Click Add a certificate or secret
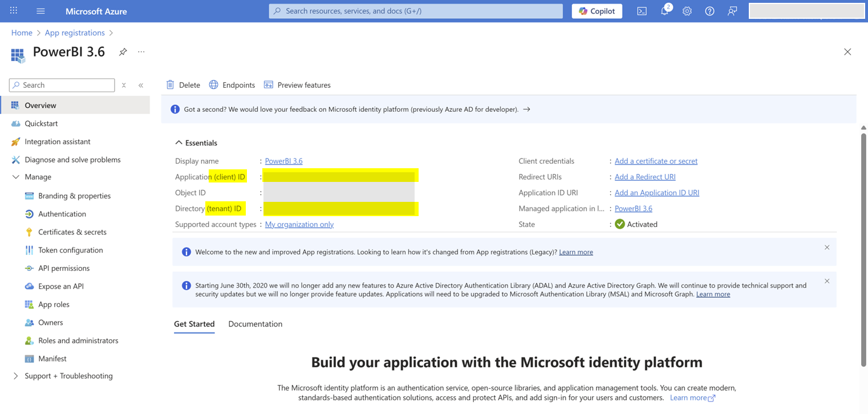Image resolution: width=868 pixels, height=414 pixels. coord(656,161)
